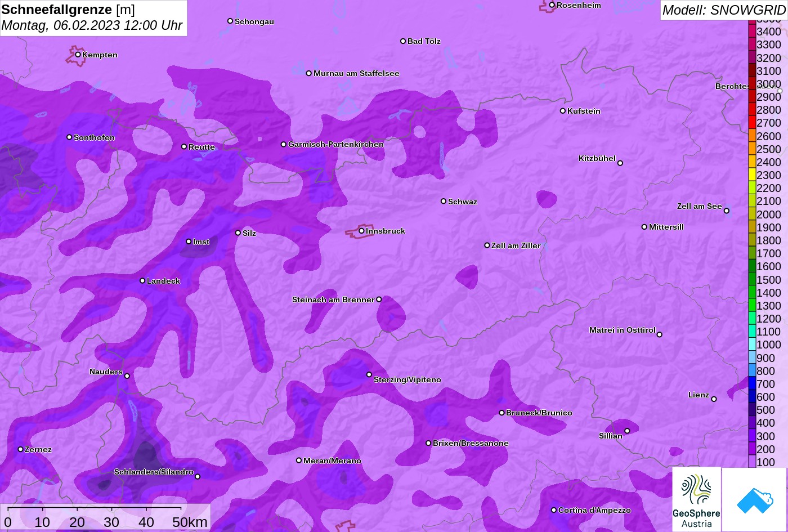Select the Zell am See marker dot
Image resolution: width=788 pixels, height=532 pixels.
tap(727, 211)
